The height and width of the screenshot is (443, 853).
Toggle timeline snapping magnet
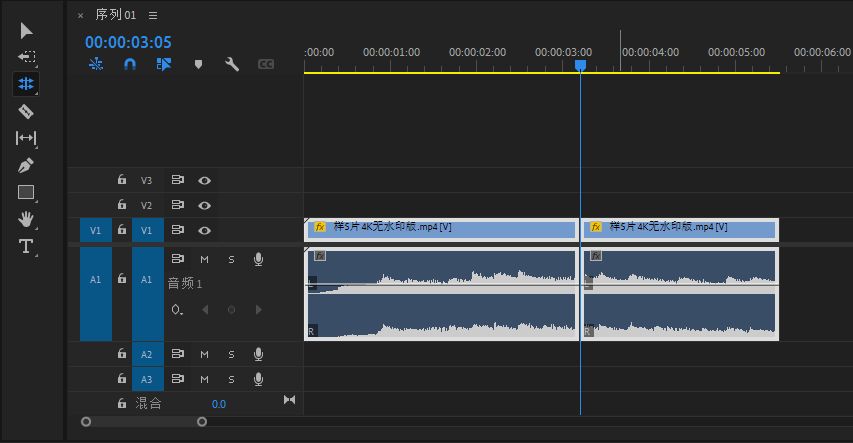click(x=129, y=64)
